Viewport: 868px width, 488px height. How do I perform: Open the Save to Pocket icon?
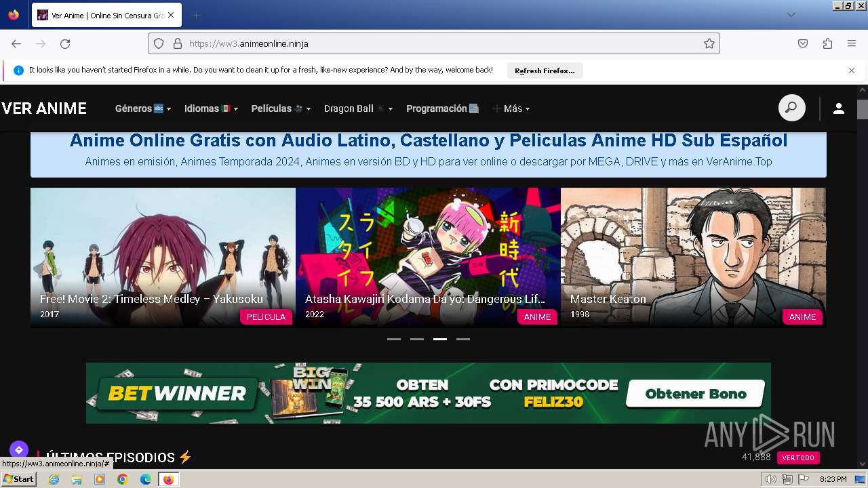coord(803,43)
